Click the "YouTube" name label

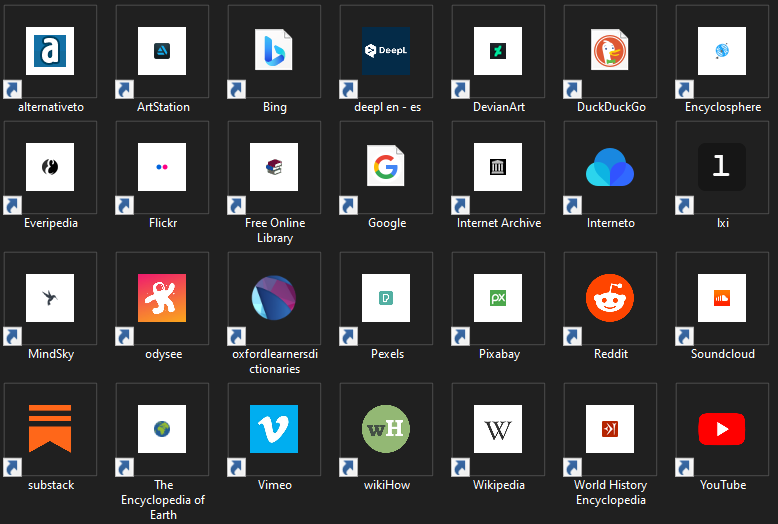click(723, 485)
